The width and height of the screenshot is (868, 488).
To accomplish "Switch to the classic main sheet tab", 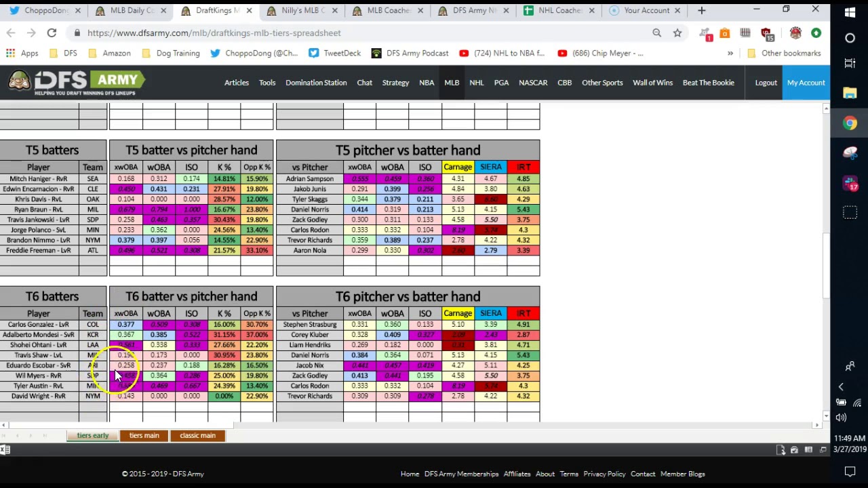I will coord(197,436).
